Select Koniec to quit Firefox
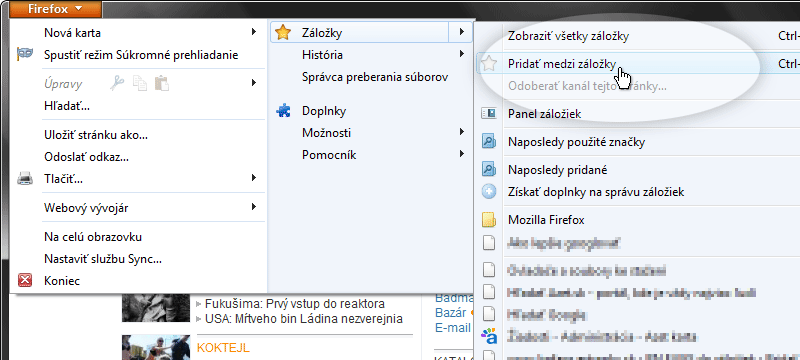Image resolution: width=800 pixels, height=360 pixels. coord(62,281)
